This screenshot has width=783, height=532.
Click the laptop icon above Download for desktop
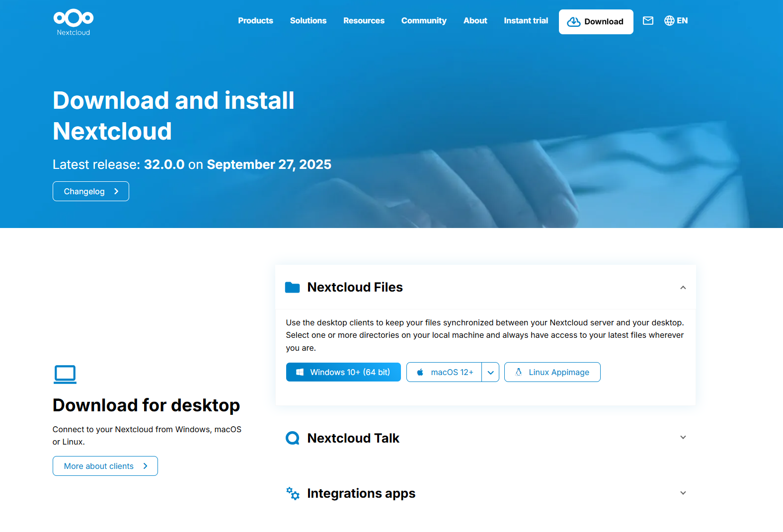click(65, 375)
